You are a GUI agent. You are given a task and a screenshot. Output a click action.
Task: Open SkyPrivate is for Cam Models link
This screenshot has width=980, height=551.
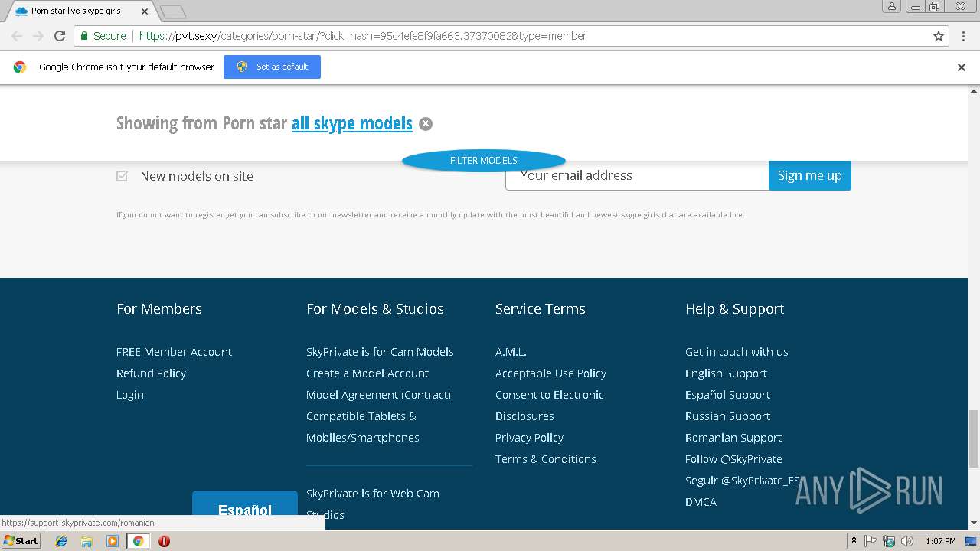point(380,352)
